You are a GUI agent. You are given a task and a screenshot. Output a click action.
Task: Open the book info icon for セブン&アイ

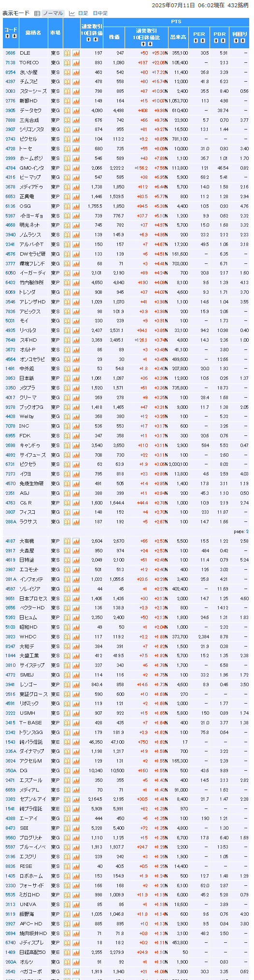click(x=68, y=799)
